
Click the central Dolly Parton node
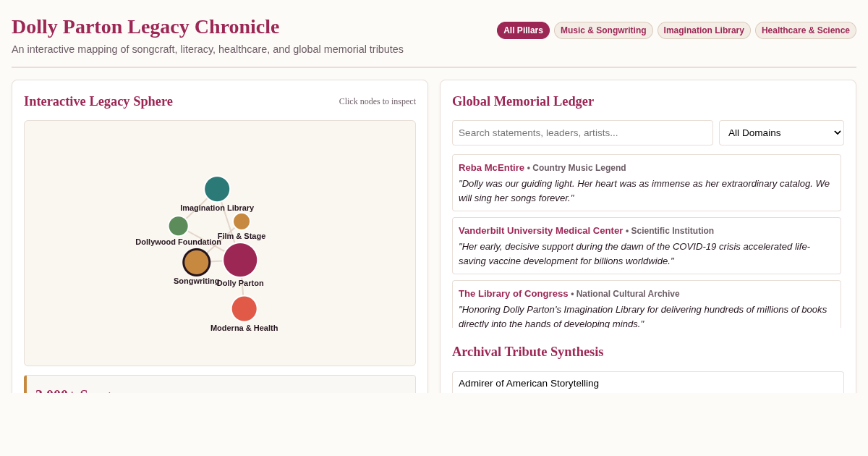(x=240, y=260)
